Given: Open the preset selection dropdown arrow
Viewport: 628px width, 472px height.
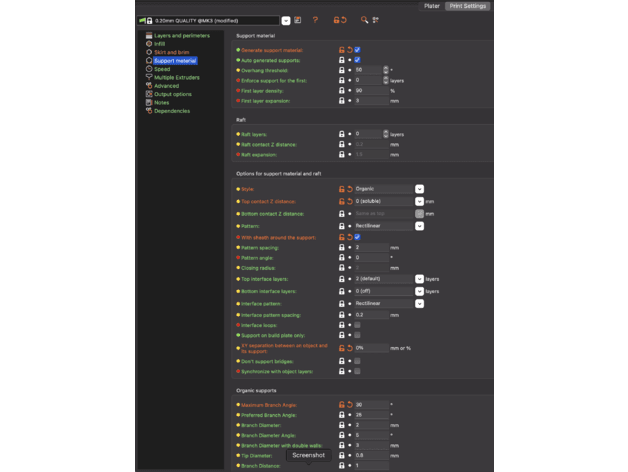Looking at the screenshot, I should (286, 21).
